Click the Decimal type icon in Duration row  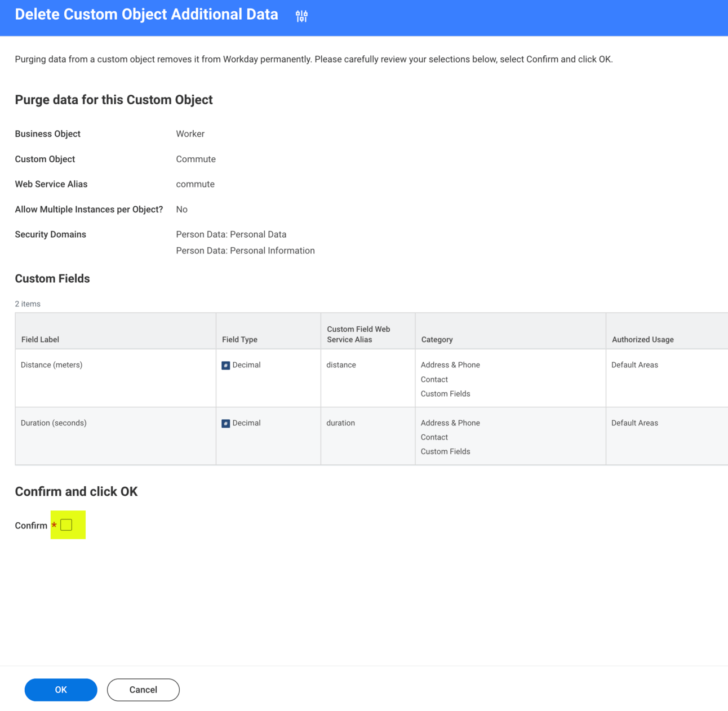225,424
